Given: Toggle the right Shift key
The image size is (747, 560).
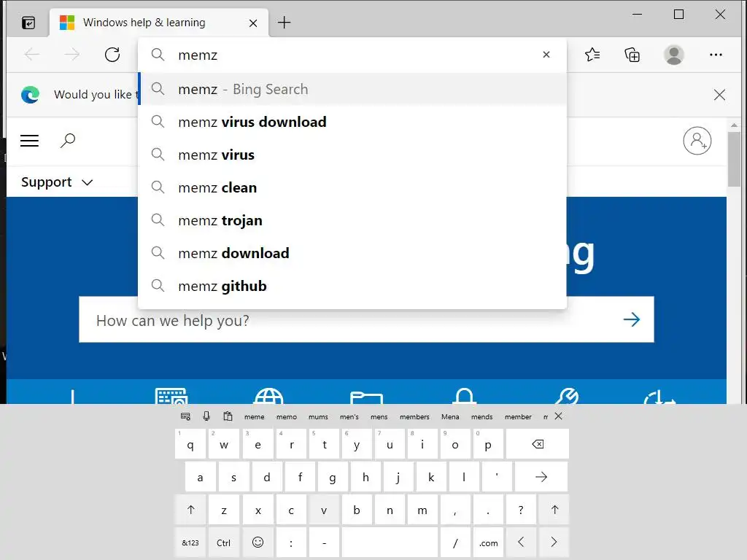Looking at the screenshot, I should pos(554,510).
